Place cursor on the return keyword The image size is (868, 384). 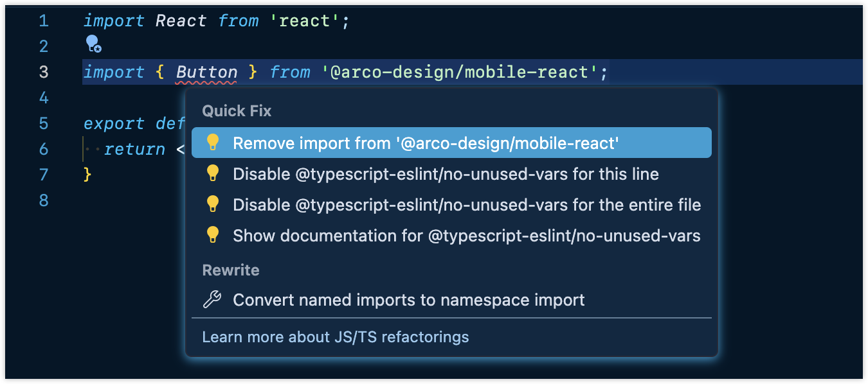[x=134, y=150]
